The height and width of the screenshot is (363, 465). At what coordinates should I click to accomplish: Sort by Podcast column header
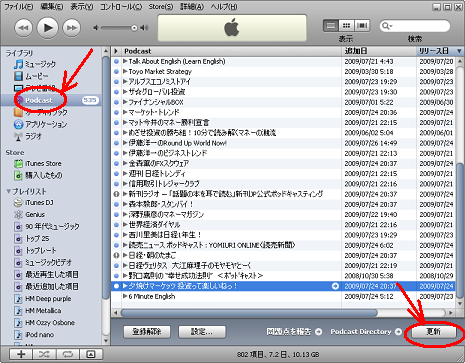coord(232,51)
